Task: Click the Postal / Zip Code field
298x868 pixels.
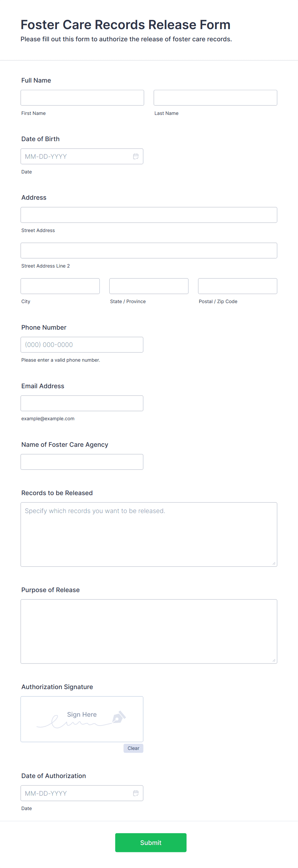Action: point(237,286)
